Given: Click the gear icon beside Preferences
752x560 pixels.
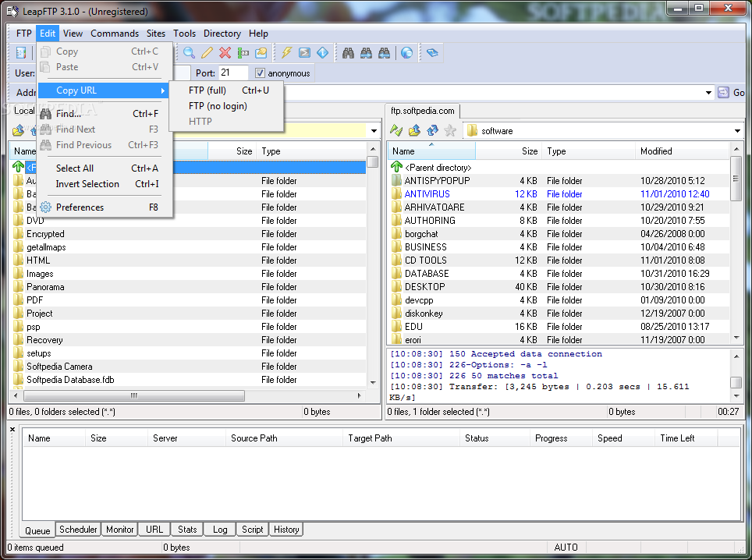Looking at the screenshot, I should click(45, 207).
